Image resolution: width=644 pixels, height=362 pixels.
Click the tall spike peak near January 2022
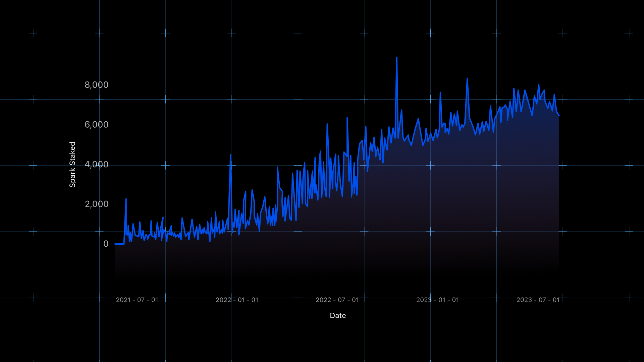pyautogui.click(x=230, y=155)
